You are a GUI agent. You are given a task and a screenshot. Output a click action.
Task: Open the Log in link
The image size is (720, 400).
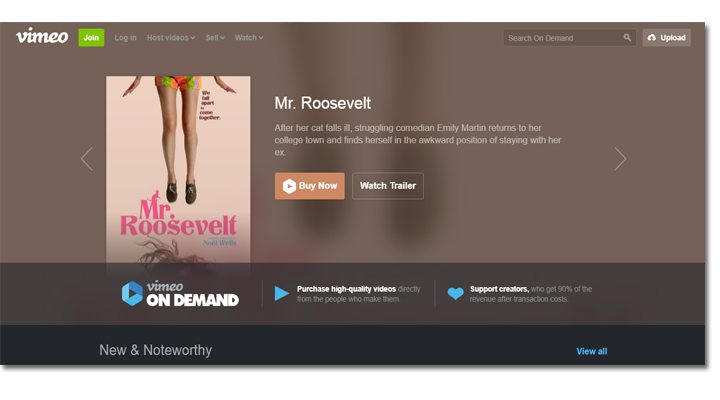[125, 38]
